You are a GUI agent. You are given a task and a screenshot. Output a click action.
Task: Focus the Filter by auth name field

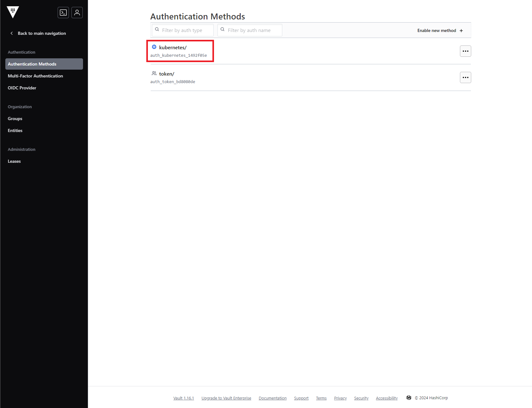(250, 30)
